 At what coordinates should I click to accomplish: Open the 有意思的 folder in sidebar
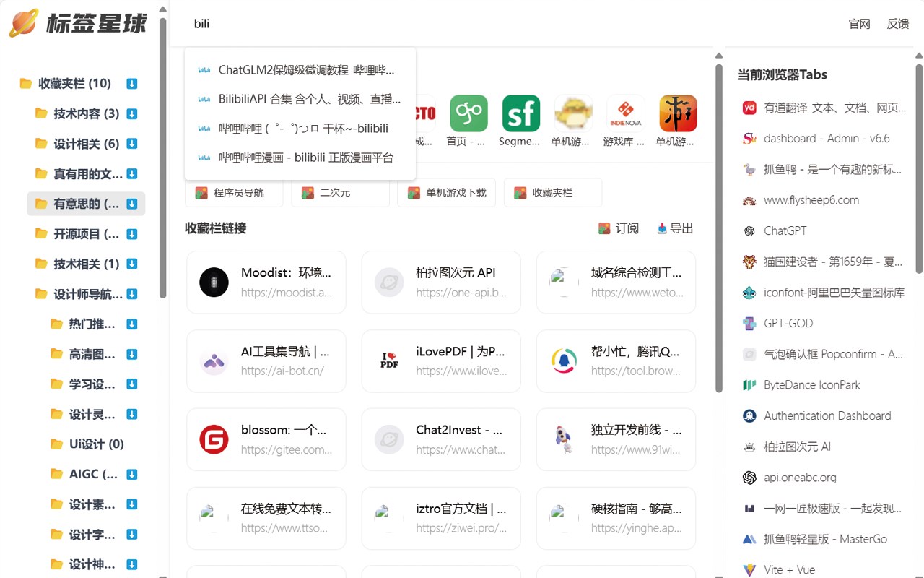(x=86, y=204)
